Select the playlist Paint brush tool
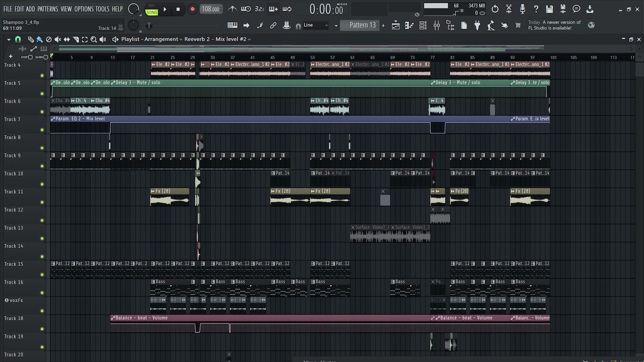Viewport: 644px width, 362px height. pyautogui.click(x=40, y=40)
